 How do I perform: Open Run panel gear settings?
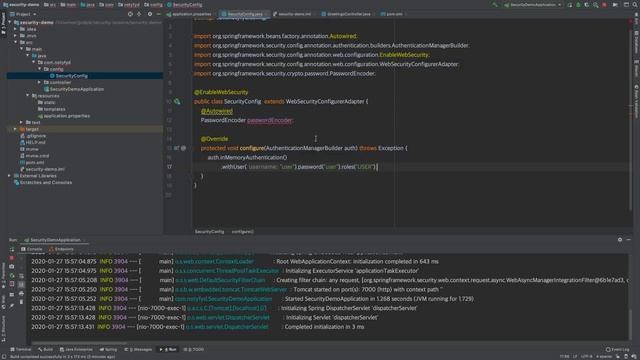[x=620, y=240]
